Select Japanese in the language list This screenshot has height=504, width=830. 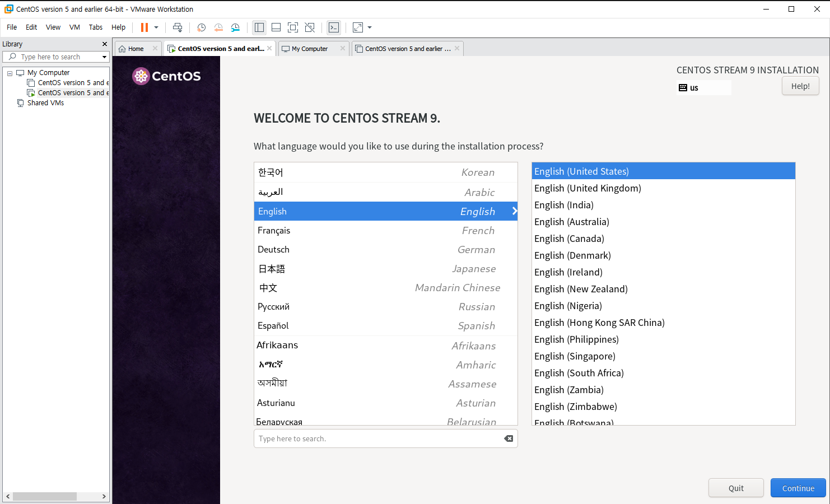(x=385, y=269)
